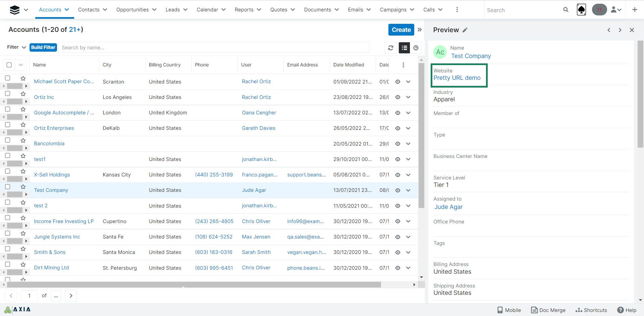Open the activity stream clock icon

point(416,48)
